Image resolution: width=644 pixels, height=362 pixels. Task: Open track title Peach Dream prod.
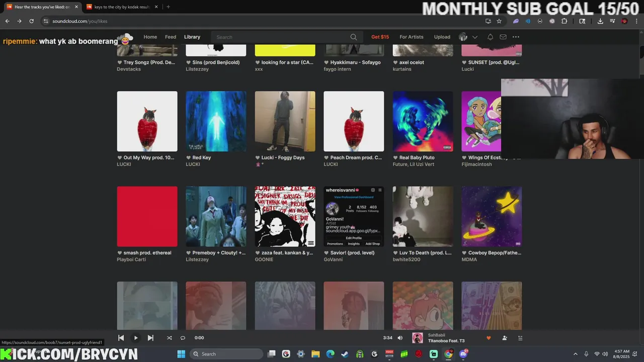356,157
